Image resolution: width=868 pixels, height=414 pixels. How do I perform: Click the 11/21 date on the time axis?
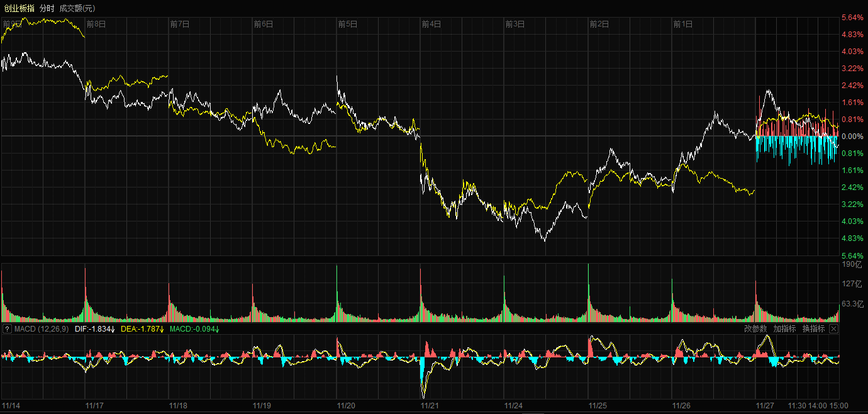[x=430, y=406]
